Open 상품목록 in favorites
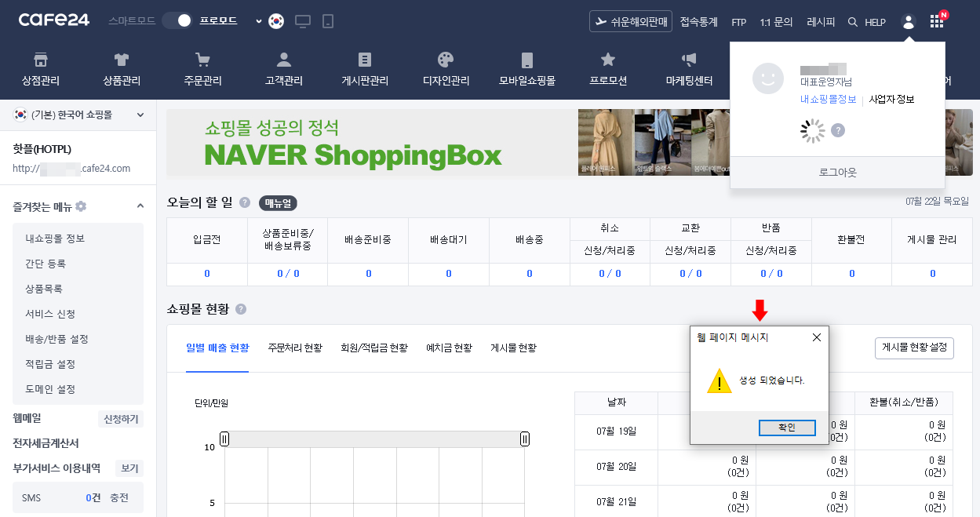Viewport: 980px width, 517px height. point(44,289)
